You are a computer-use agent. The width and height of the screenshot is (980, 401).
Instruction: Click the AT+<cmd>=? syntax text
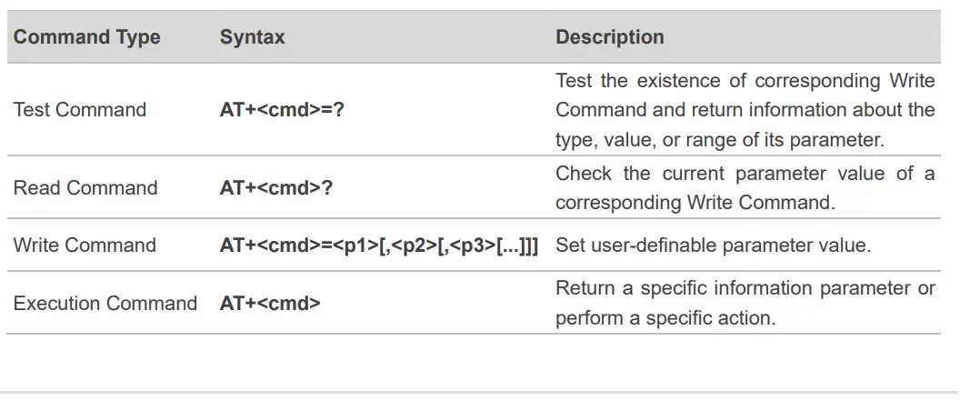coord(282,110)
